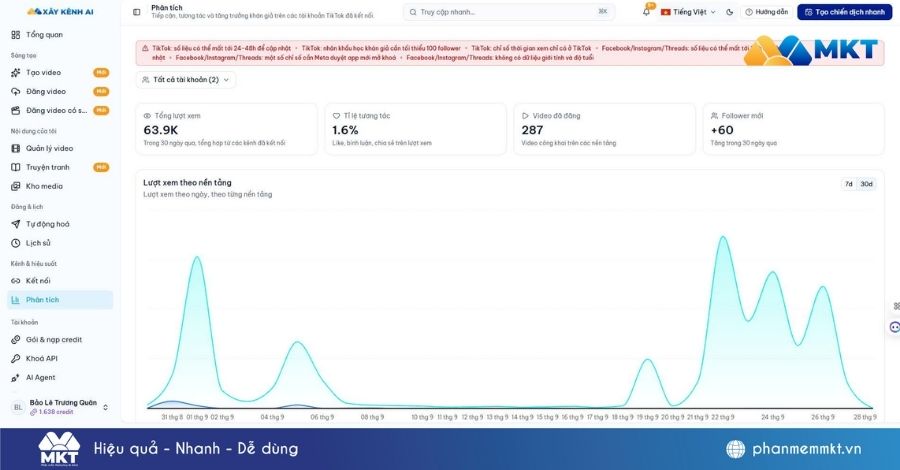
Task: Click the Gói & nạp credit icon
Action: (15, 340)
